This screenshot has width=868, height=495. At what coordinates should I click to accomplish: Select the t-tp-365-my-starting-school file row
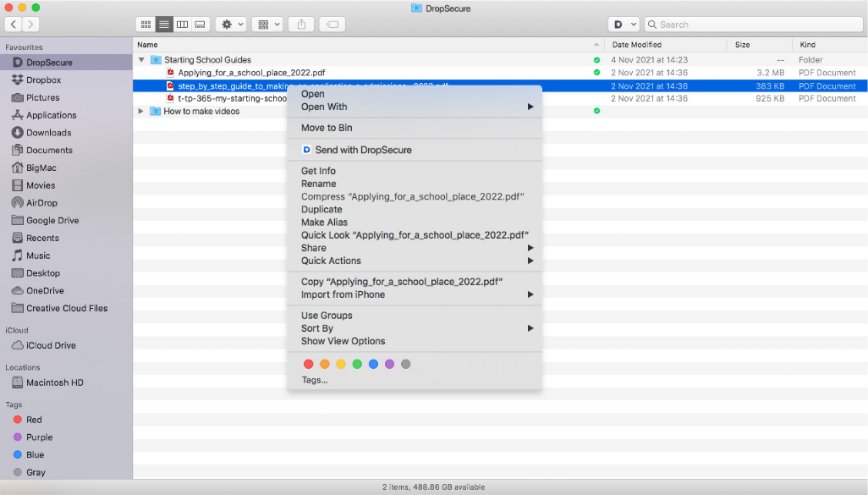click(501, 98)
